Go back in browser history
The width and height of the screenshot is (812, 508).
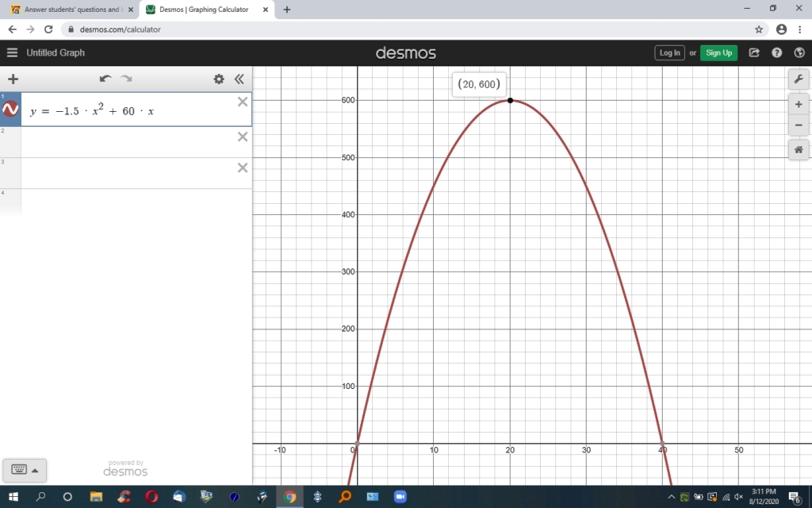[x=13, y=29]
